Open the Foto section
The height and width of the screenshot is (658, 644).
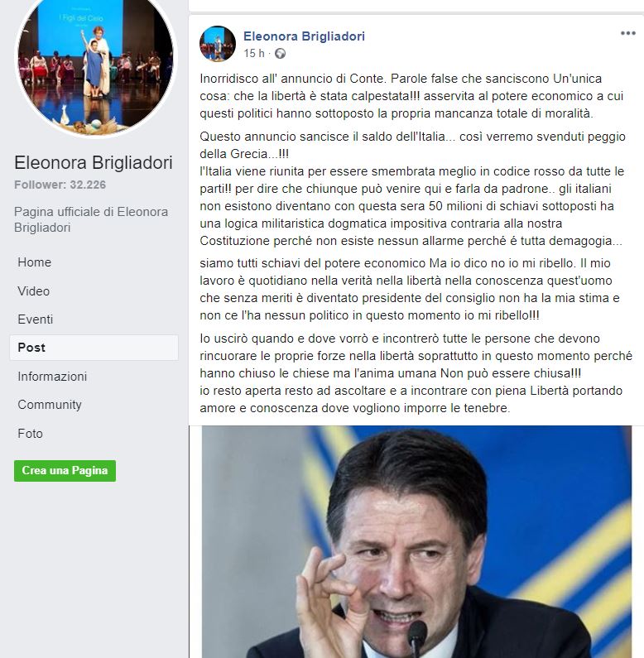point(94,434)
